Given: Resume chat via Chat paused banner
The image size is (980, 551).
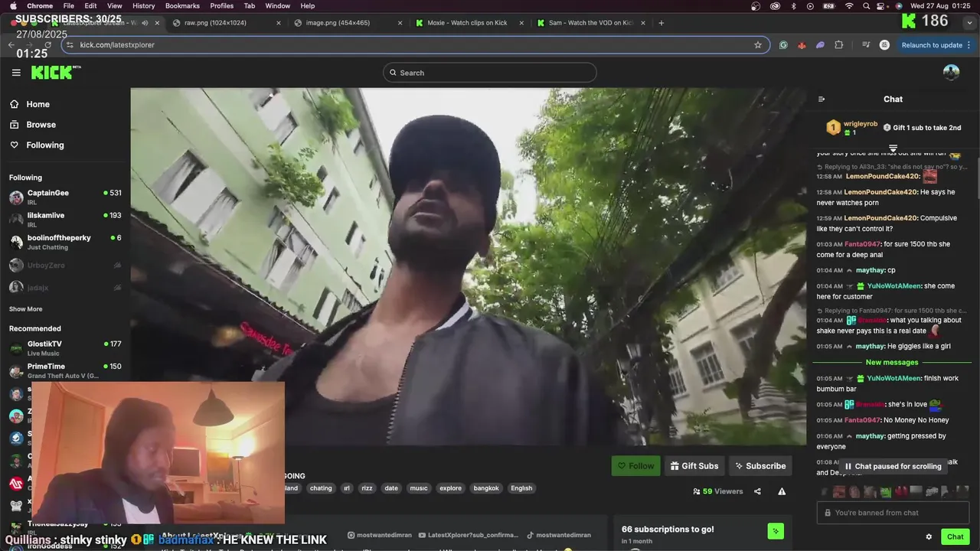Looking at the screenshot, I should coord(893,466).
